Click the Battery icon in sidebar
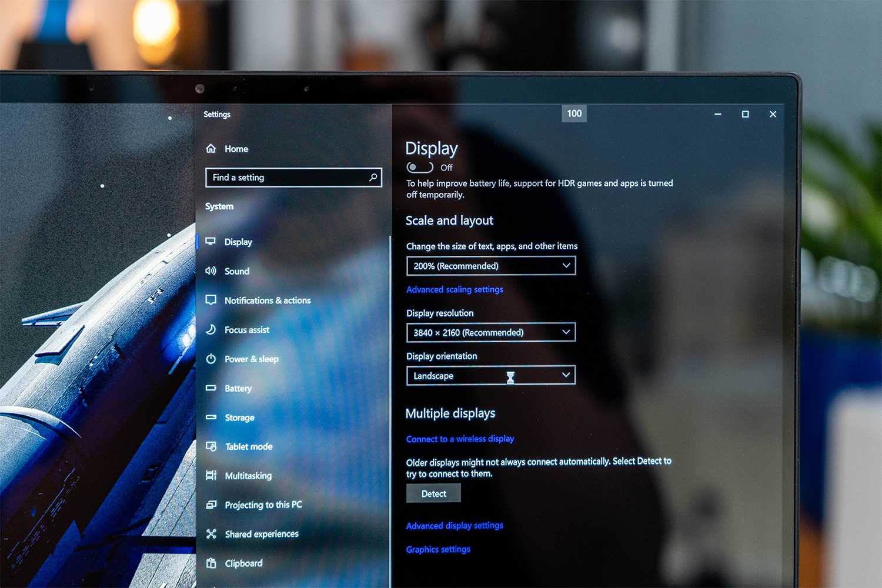The height and width of the screenshot is (588, 882). (x=211, y=388)
